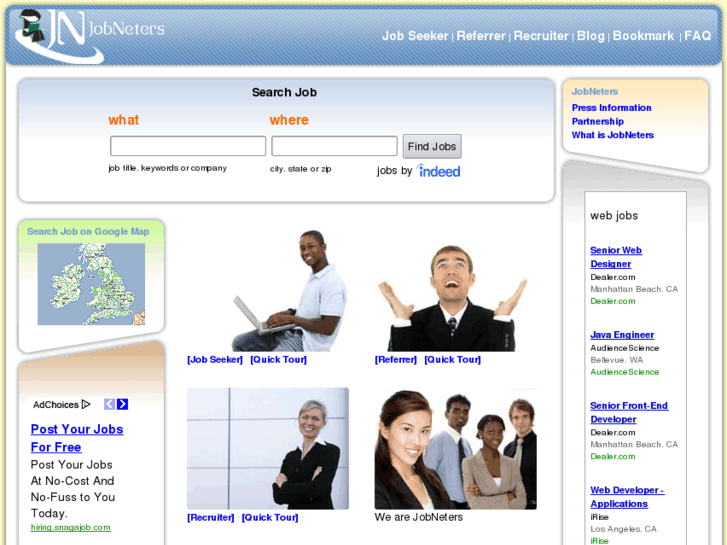727x545 pixels.
Task: Open Web Developer - Applications job listing
Action: [627, 497]
